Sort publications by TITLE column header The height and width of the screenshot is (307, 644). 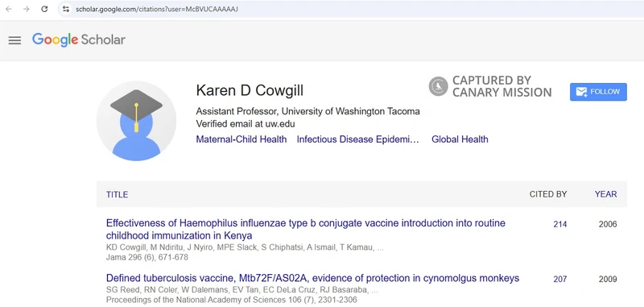tap(117, 194)
